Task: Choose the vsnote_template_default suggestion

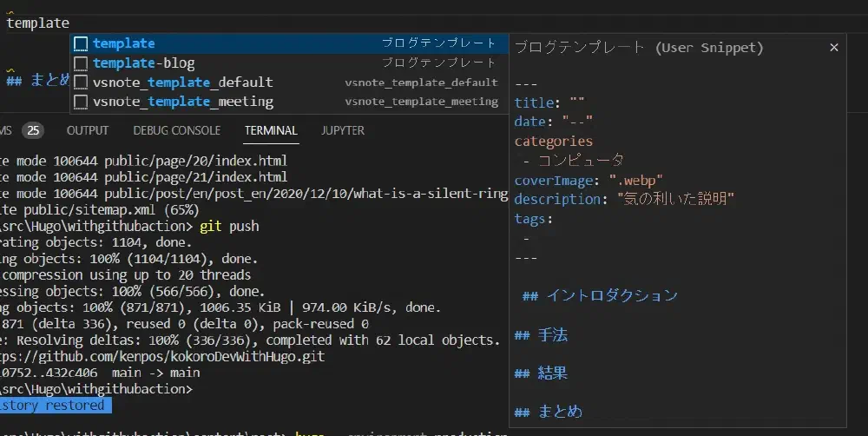Action: point(289,82)
